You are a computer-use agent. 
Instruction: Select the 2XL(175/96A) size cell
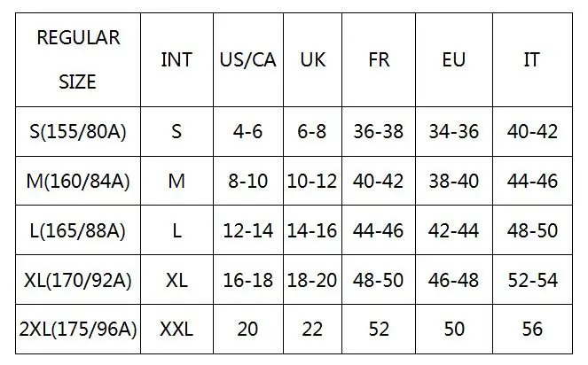pyautogui.click(x=78, y=330)
